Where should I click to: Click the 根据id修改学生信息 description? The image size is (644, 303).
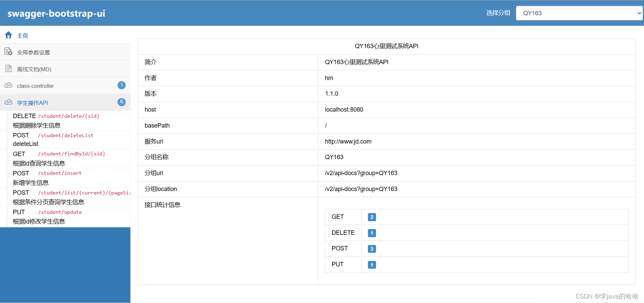tap(39, 222)
